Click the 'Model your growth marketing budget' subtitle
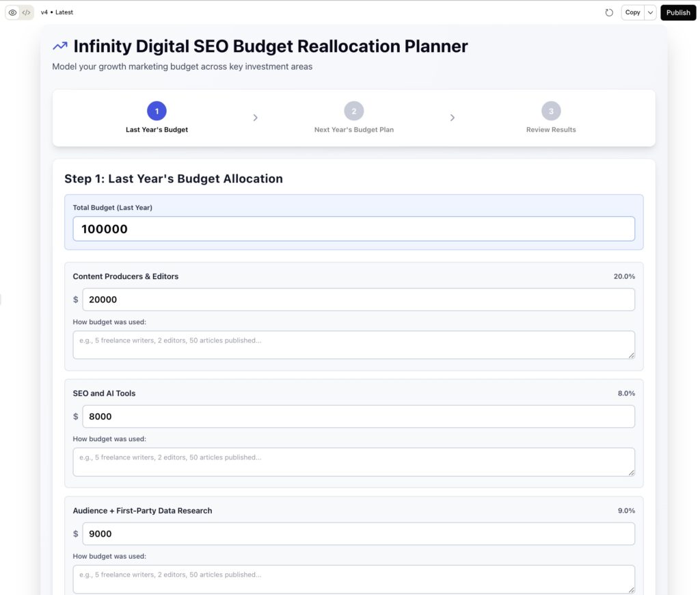This screenshot has height=595, width=700. tap(182, 66)
